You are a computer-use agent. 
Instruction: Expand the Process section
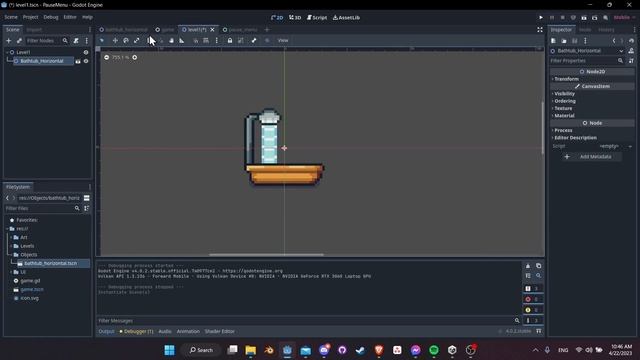(x=562, y=131)
